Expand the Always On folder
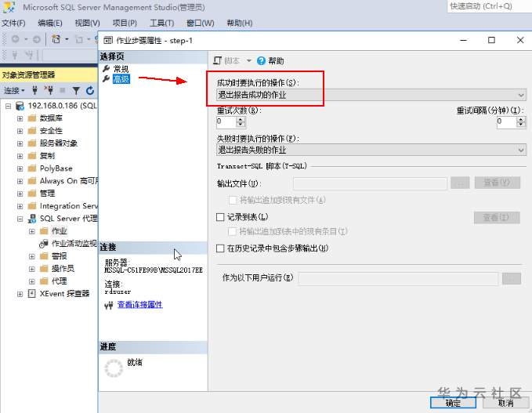This screenshot has width=532, height=413. [20, 182]
